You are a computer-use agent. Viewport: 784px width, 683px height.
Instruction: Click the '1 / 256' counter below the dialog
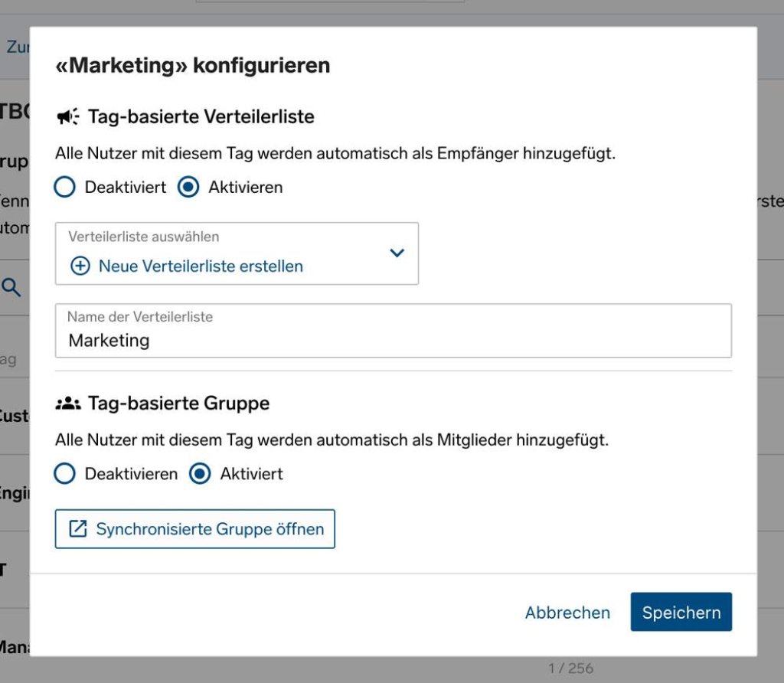point(570,668)
